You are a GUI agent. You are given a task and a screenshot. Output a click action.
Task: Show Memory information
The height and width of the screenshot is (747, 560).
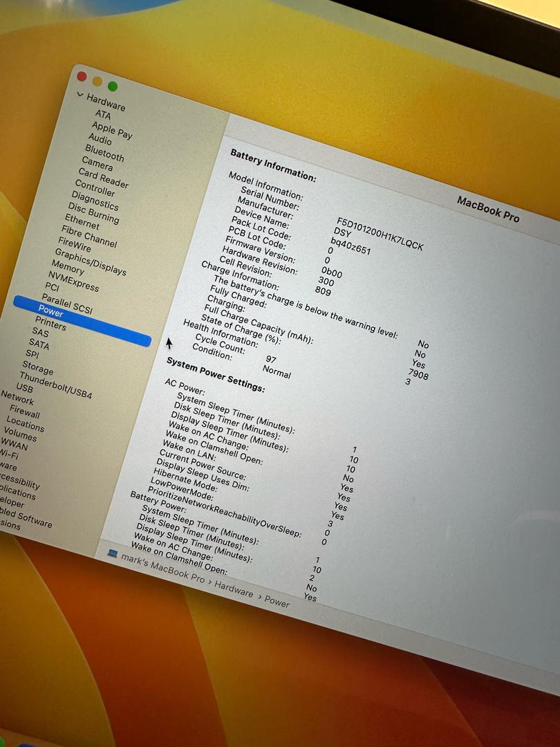tap(68, 266)
